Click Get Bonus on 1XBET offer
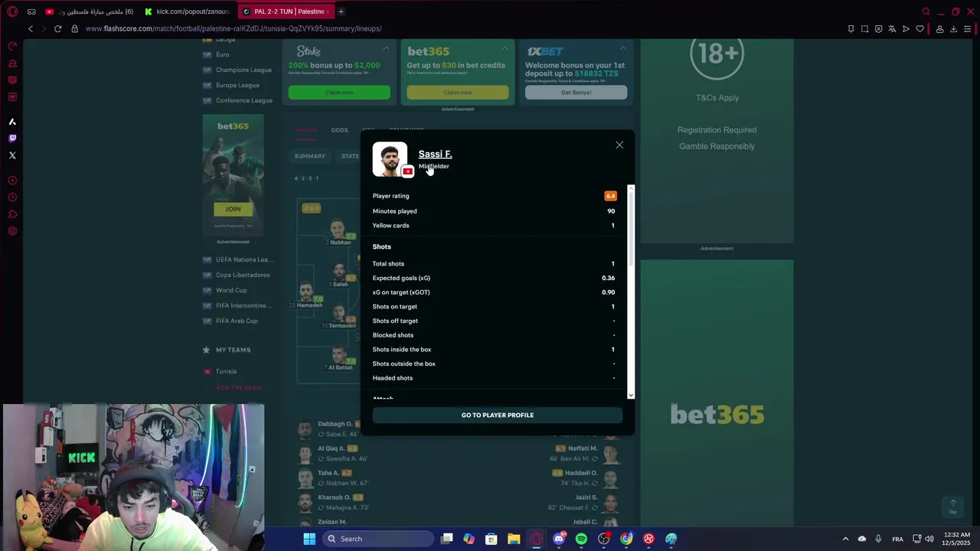This screenshot has height=551, width=980. tap(576, 93)
